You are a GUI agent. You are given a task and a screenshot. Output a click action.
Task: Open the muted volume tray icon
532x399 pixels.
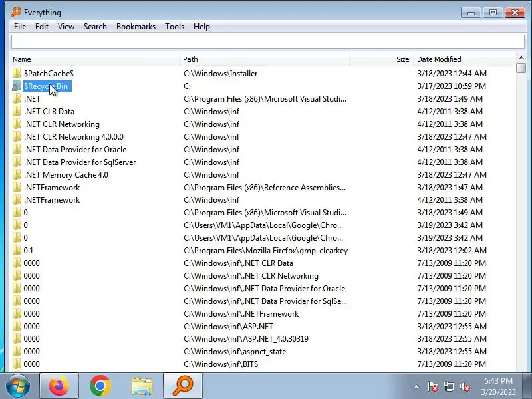coord(464,386)
